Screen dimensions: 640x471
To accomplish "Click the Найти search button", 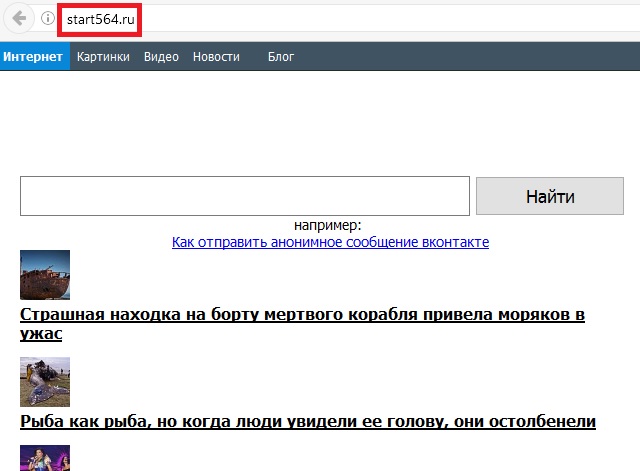I will click(550, 196).
